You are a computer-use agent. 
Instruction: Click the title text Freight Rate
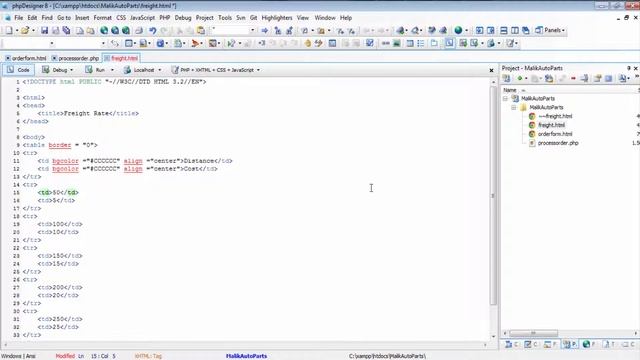tap(86, 113)
